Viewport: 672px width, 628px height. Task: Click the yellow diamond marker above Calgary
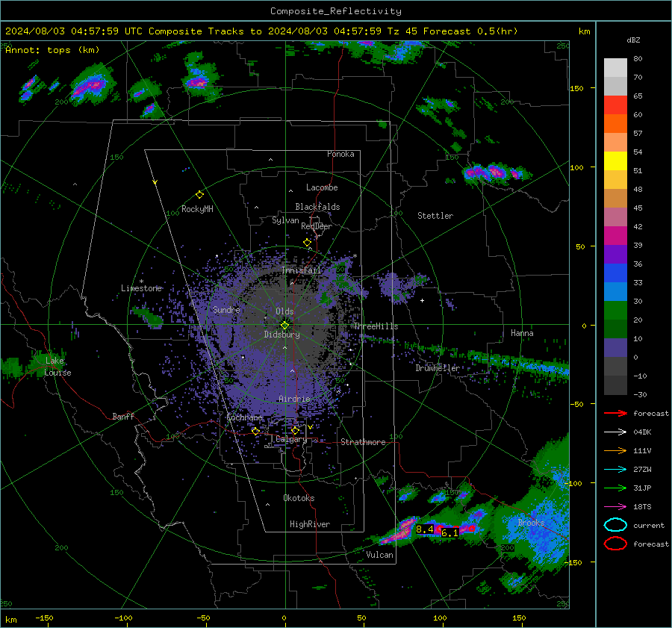[x=295, y=430]
